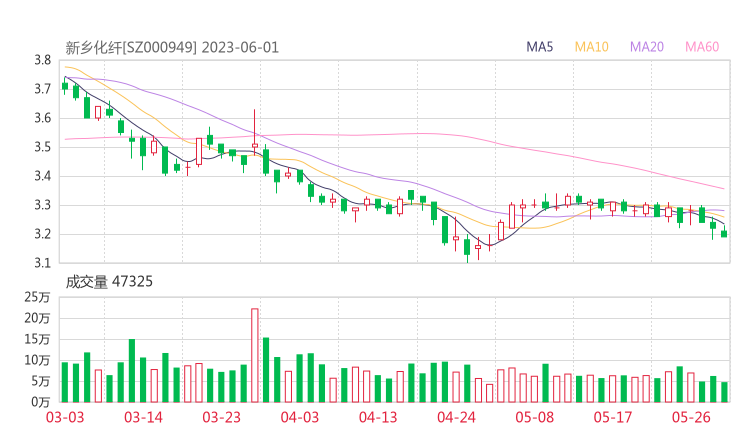Click the first green candlestick near 3.7
Screen dimensions: 740x440
pos(65,86)
